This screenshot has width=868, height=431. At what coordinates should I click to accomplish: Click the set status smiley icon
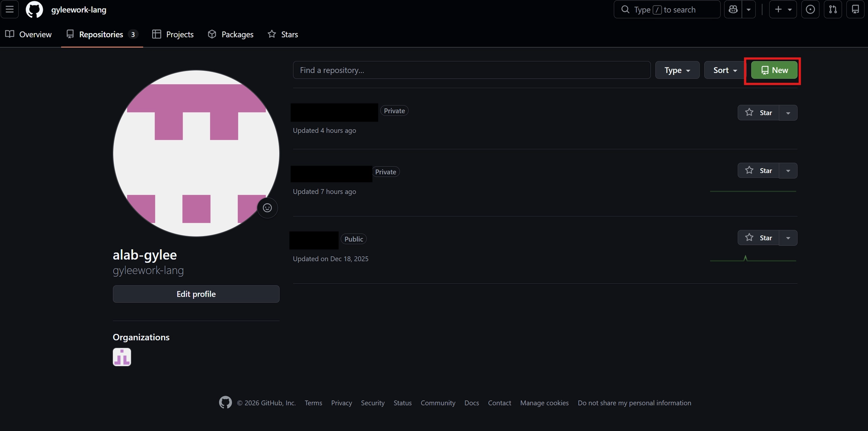point(267,208)
